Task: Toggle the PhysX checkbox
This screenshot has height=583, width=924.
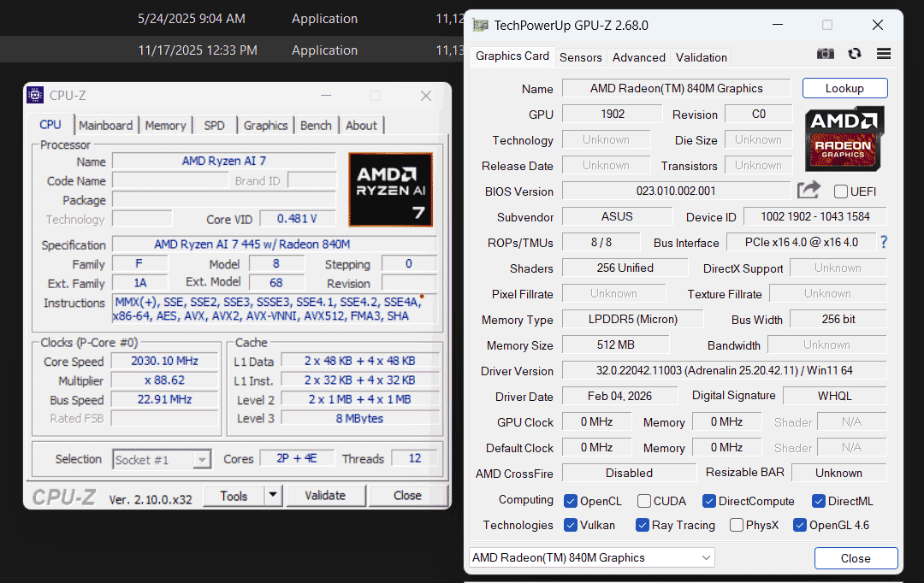Action: pyautogui.click(x=736, y=525)
